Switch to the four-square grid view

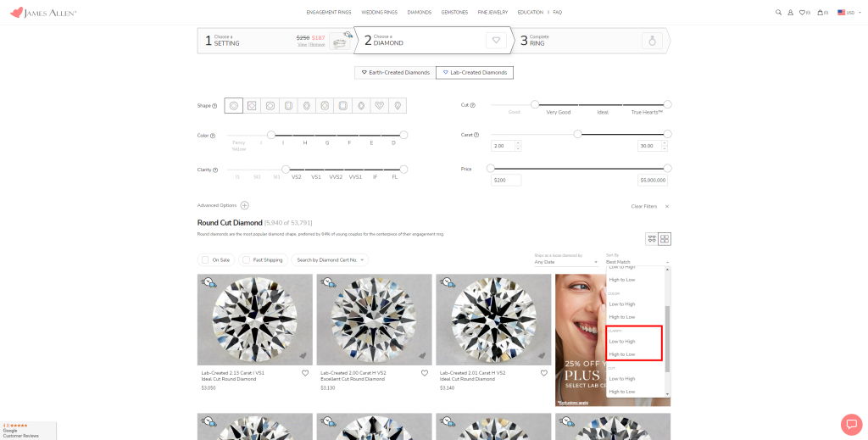pos(665,239)
